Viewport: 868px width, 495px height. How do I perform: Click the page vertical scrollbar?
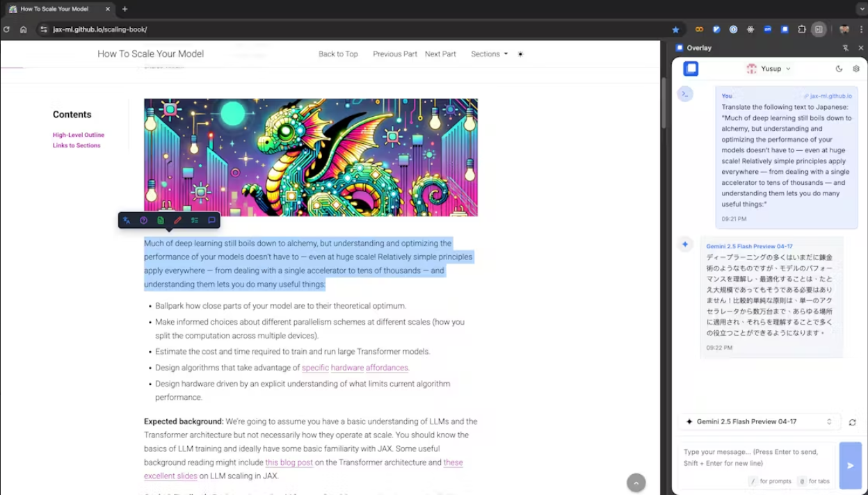(664, 102)
